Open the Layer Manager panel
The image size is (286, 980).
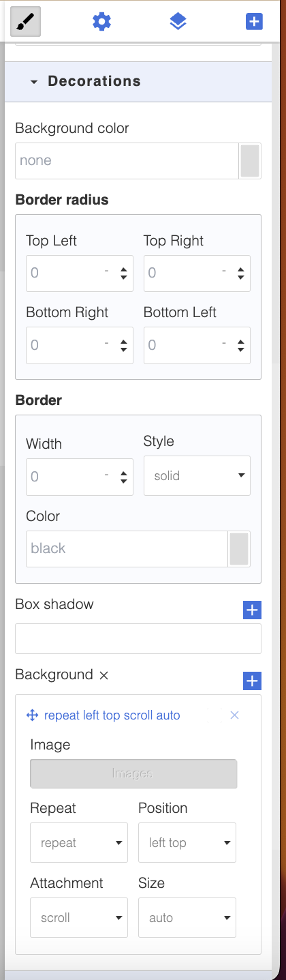click(178, 22)
